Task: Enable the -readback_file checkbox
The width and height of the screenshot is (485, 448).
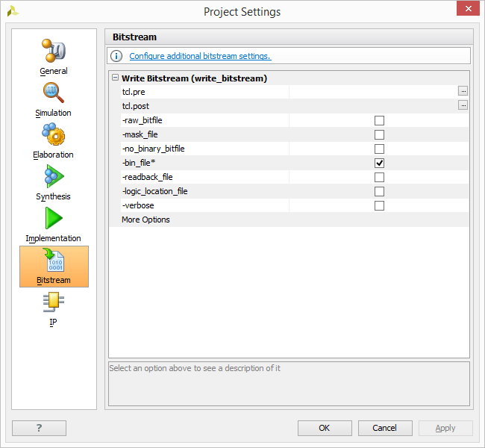Action: [x=379, y=178]
